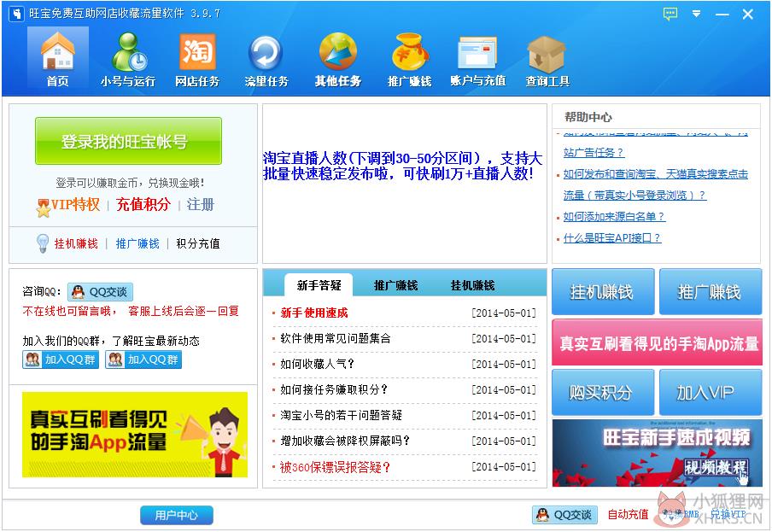
Task: Click the 帮助中心 header
Action: tap(588, 117)
